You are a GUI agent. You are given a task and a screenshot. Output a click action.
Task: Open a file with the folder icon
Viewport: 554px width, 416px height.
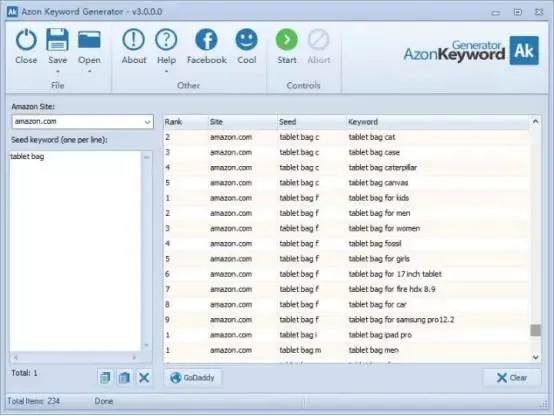89,40
